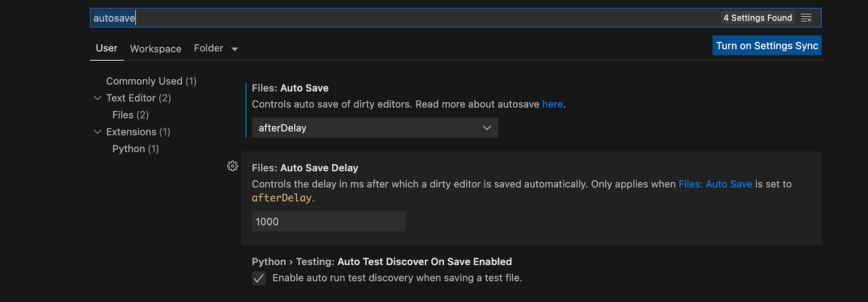
Task: Open the Folder scope dropdown arrow
Action: click(234, 49)
